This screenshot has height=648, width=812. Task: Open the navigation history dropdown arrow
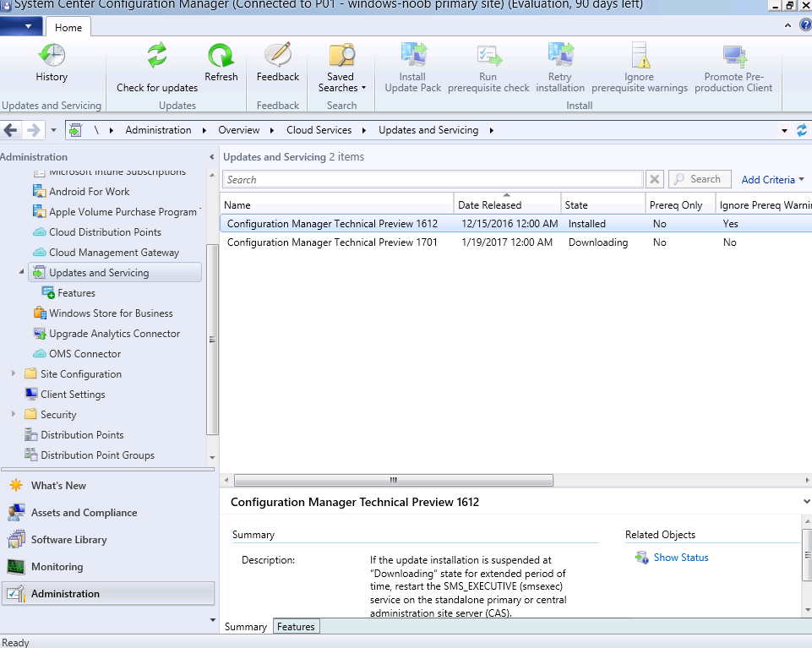click(x=53, y=130)
